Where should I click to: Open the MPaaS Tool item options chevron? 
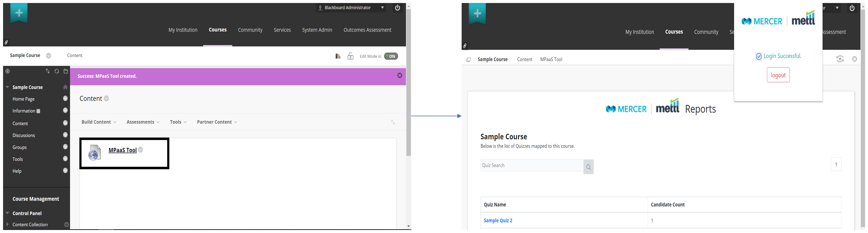tap(141, 150)
